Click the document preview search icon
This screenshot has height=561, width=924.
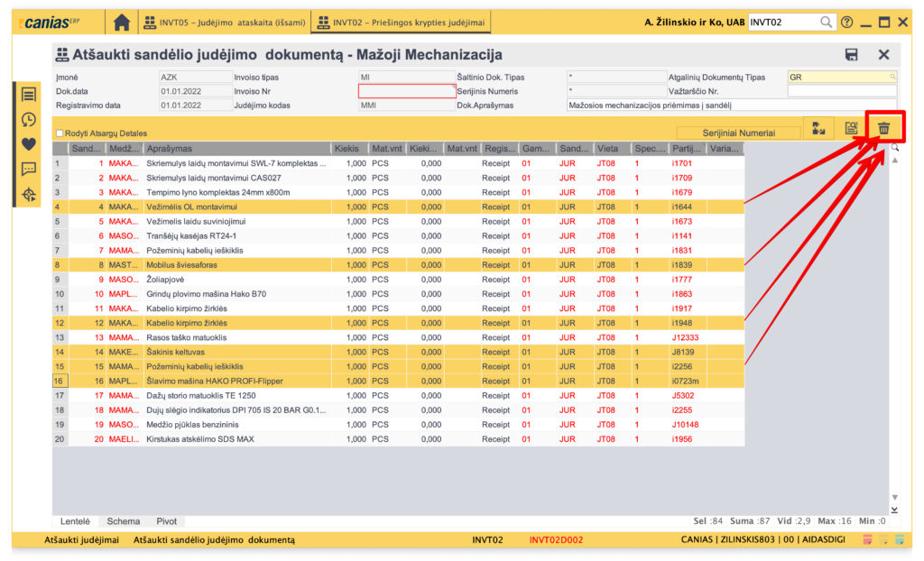coord(849,129)
